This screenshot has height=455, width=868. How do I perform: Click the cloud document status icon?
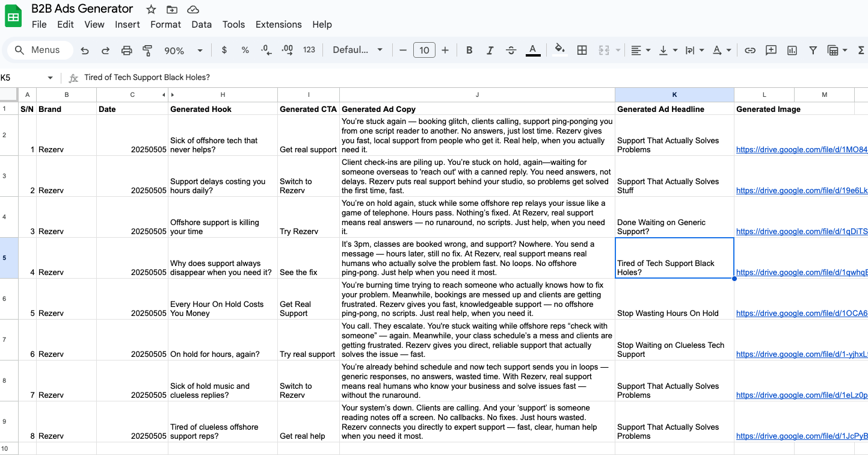pos(193,9)
